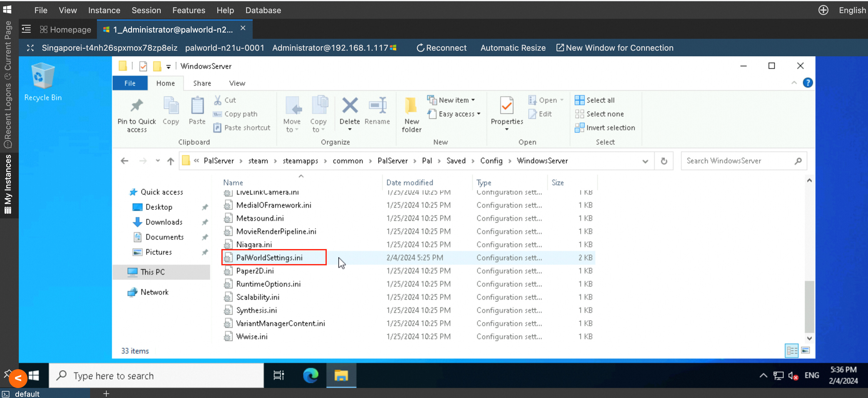Open recent locations dropdown arrow
The image size is (868, 398).
[157, 161]
